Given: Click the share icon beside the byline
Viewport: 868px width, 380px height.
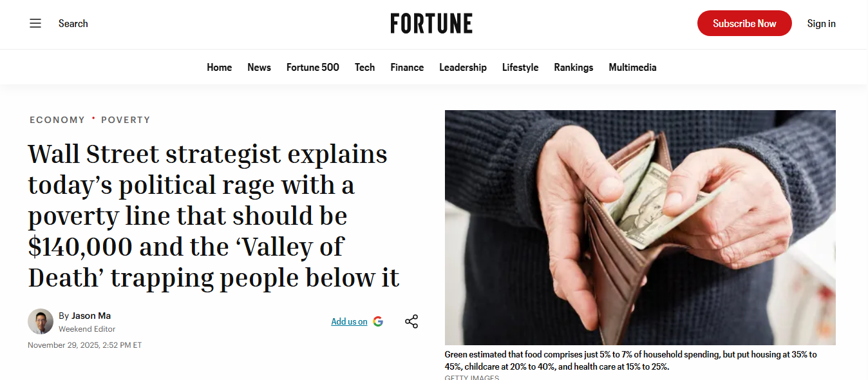Looking at the screenshot, I should (x=411, y=321).
